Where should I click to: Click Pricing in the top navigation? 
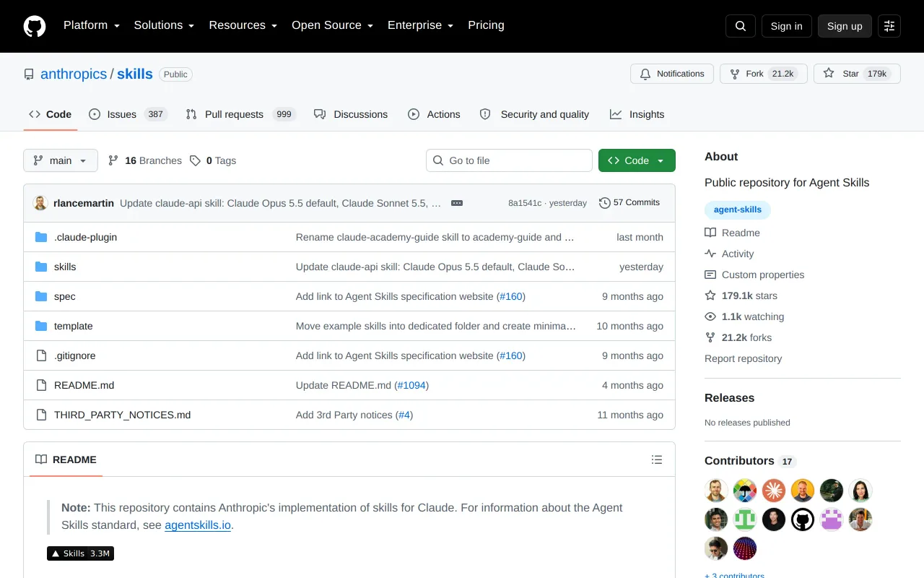click(486, 25)
